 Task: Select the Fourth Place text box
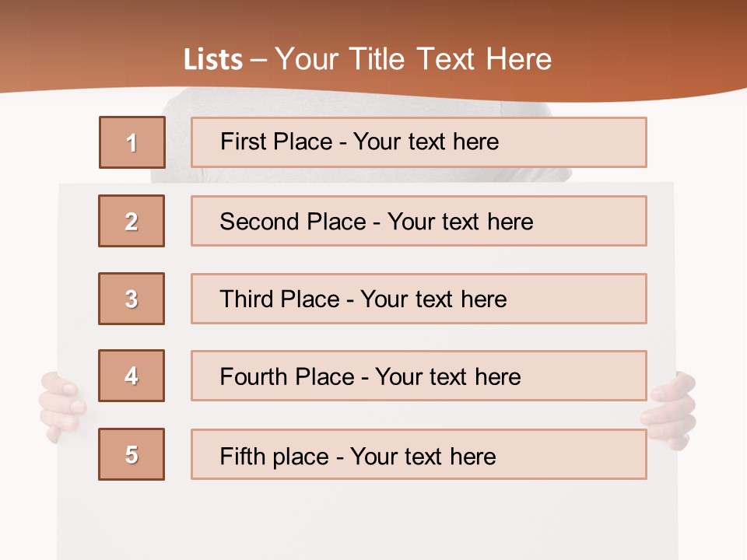pos(419,376)
